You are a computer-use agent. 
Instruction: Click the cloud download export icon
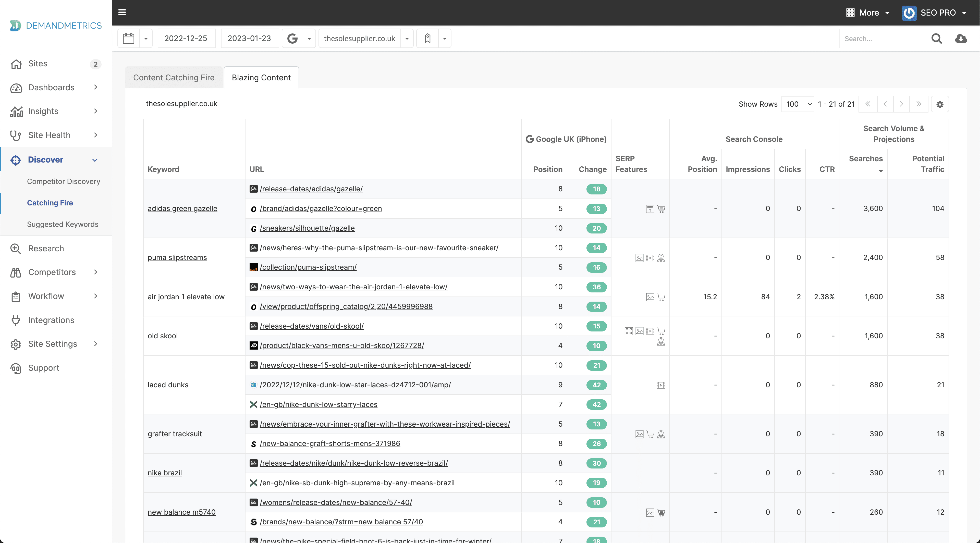[961, 39]
